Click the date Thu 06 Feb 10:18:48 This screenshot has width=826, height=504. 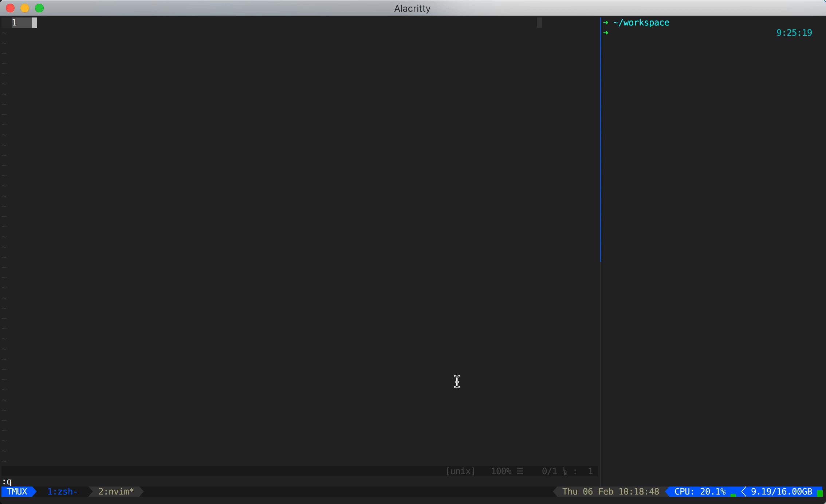611,492
